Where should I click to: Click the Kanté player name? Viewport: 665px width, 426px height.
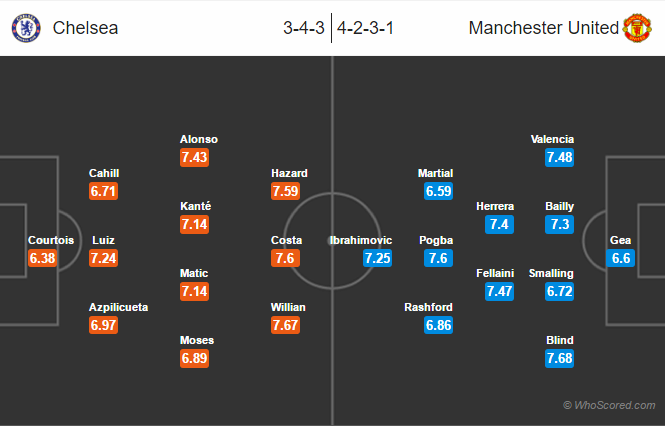click(x=196, y=206)
